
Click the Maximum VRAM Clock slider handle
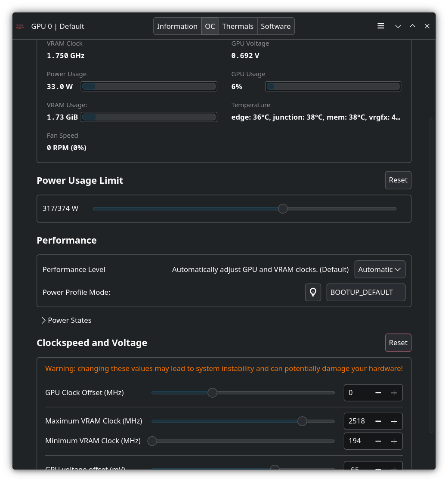302,421
